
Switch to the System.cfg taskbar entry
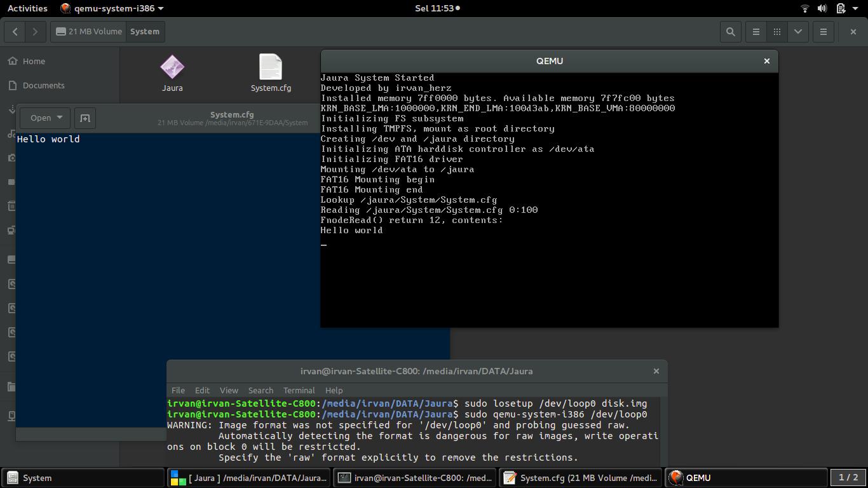tap(581, 478)
